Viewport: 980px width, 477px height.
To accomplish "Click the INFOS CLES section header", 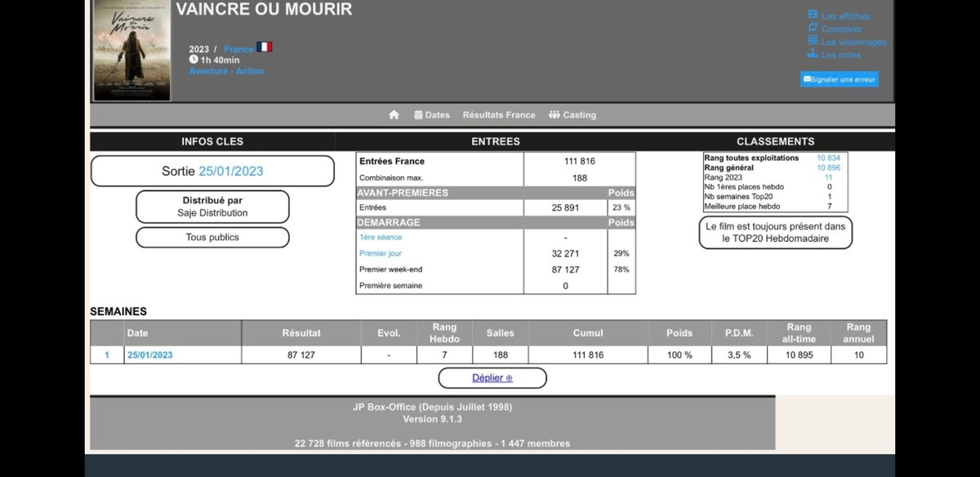I will pos(212,141).
